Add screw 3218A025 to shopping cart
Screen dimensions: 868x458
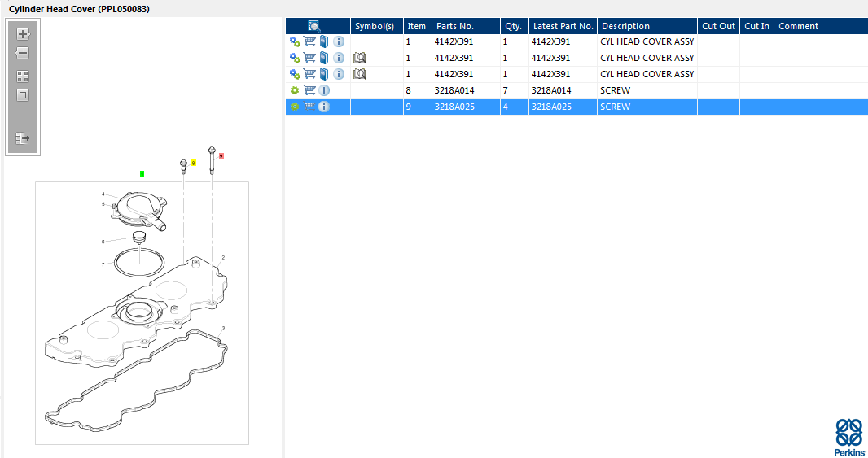(x=309, y=107)
